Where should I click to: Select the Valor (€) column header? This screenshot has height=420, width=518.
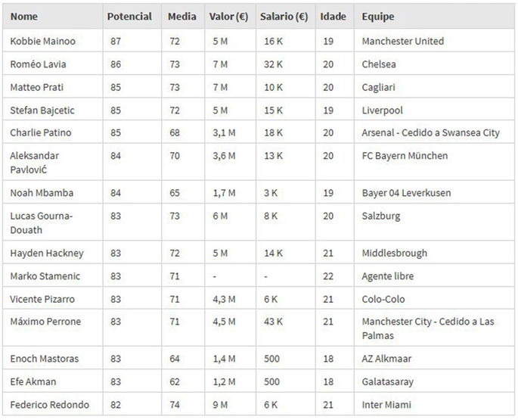click(228, 16)
